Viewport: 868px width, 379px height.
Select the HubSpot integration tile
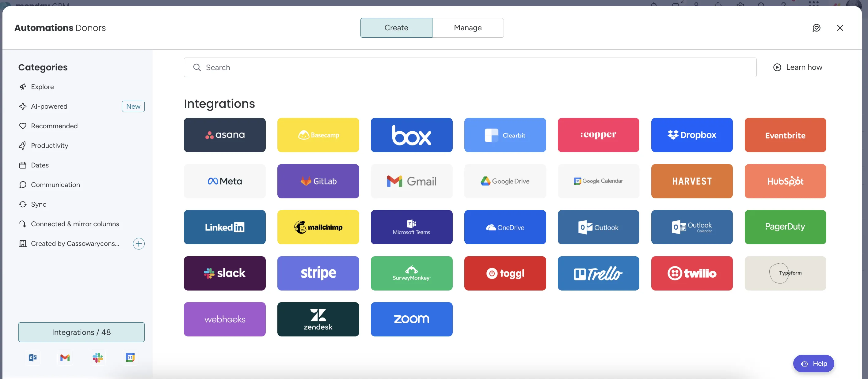tap(785, 181)
